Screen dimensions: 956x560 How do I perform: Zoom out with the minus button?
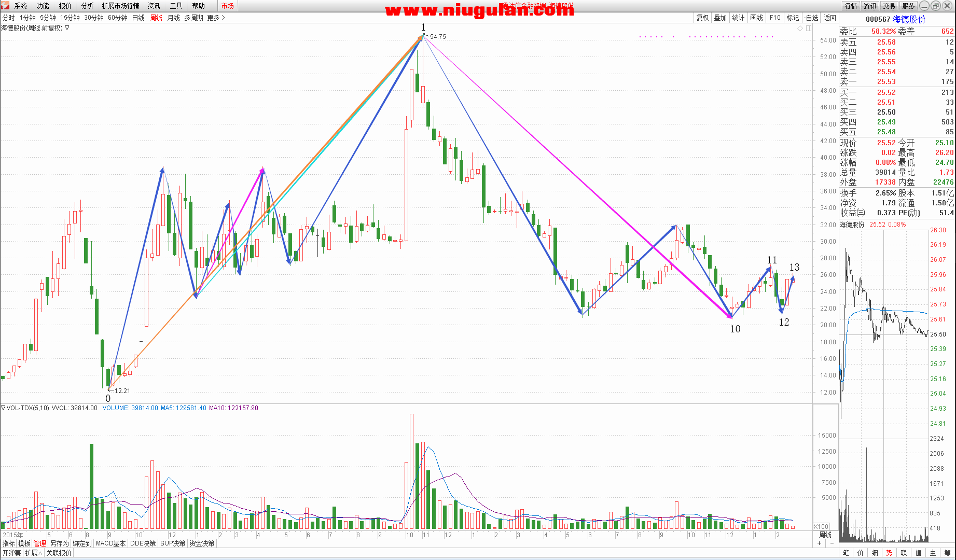click(x=832, y=543)
